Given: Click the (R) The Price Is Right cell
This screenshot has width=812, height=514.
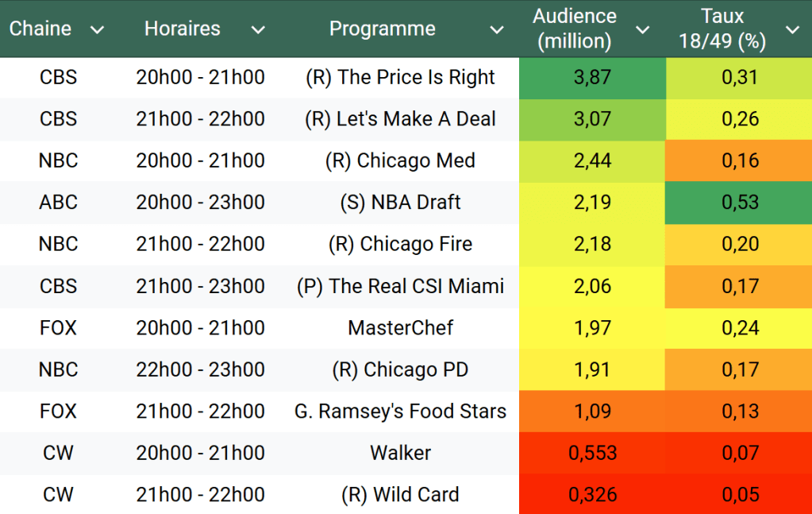Looking at the screenshot, I should click(400, 78).
